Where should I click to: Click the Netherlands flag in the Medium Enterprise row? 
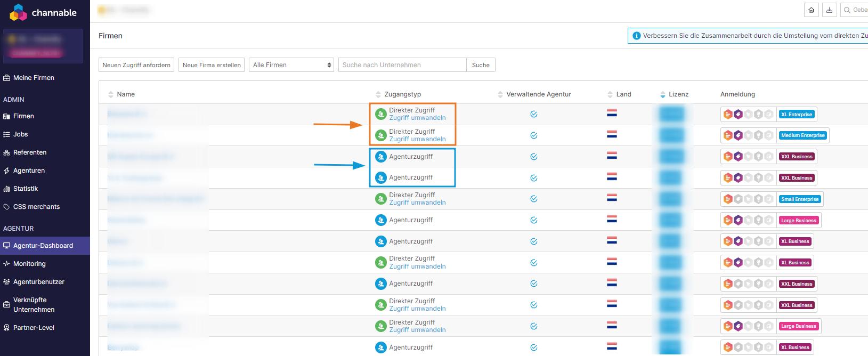[612, 134]
